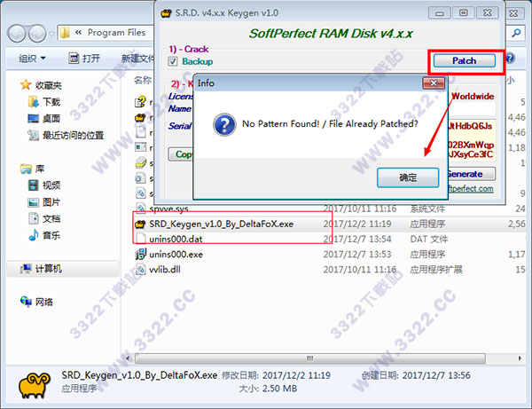
Task: Open the recent locations dropdown arrow
Action: [51, 34]
